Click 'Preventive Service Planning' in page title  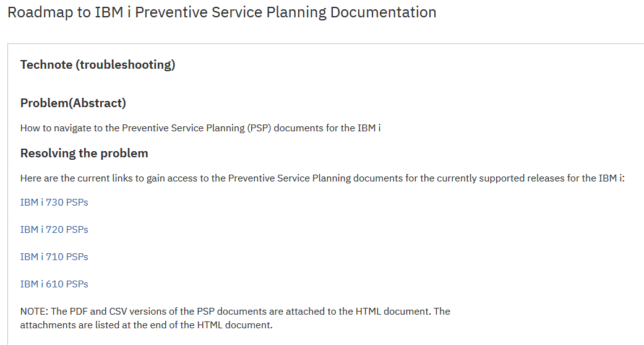point(230,12)
